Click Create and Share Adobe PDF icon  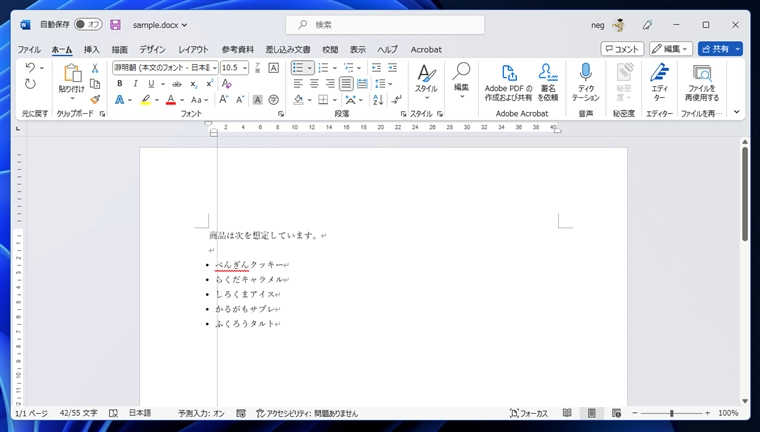[x=508, y=73]
